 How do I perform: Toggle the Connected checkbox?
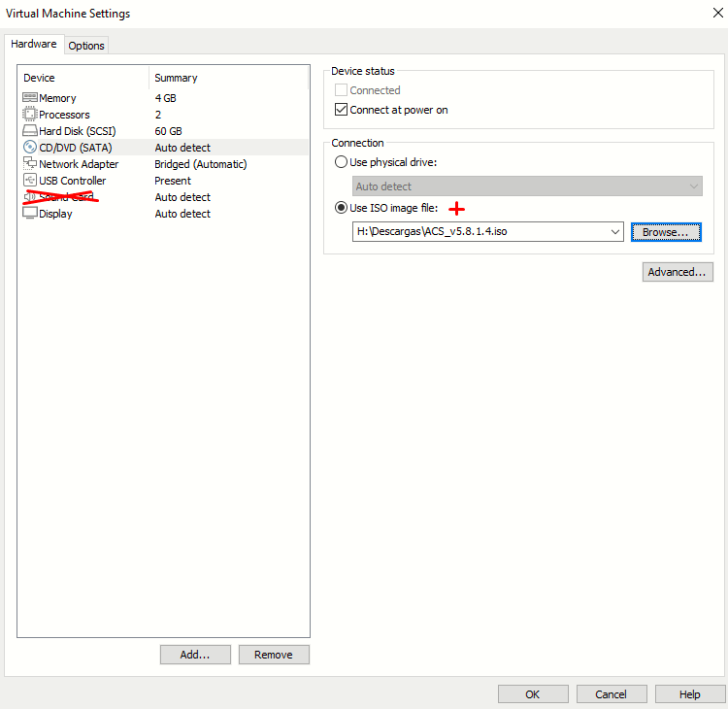pos(341,90)
